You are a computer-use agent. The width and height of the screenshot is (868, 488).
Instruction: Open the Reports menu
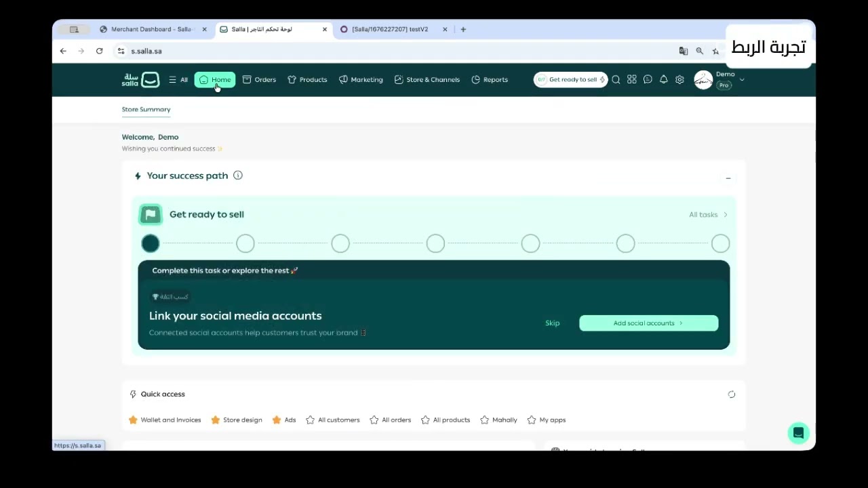tap(490, 80)
